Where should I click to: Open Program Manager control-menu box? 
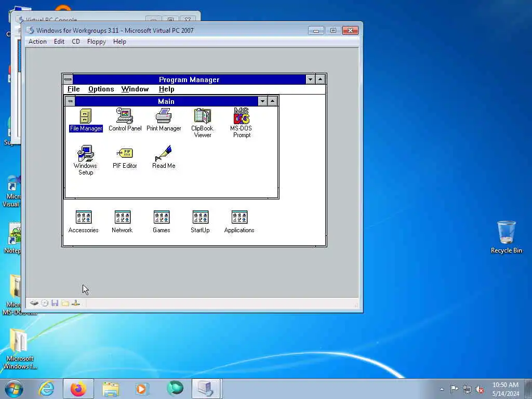pyautogui.click(x=68, y=79)
